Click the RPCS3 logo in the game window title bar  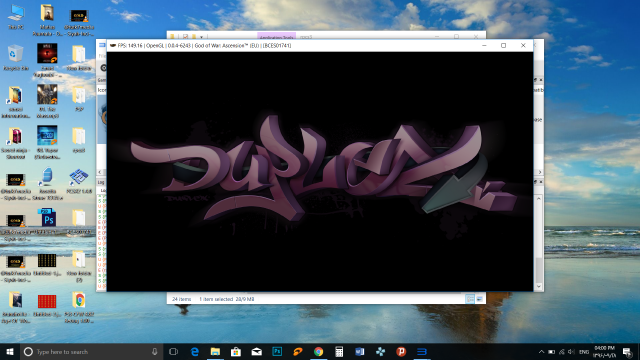(x=113, y=45)
